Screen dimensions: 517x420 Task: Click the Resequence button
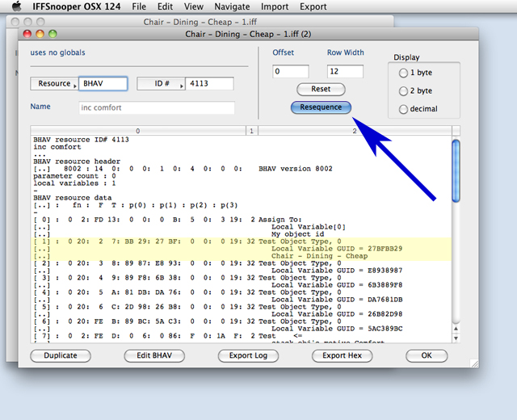pyautogui.click(x=321, y=107)
